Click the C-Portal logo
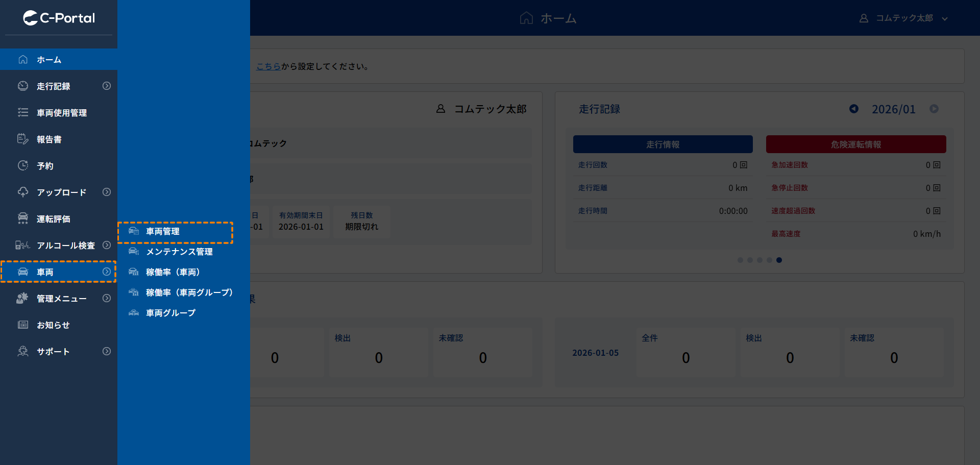 pos(59,18)
